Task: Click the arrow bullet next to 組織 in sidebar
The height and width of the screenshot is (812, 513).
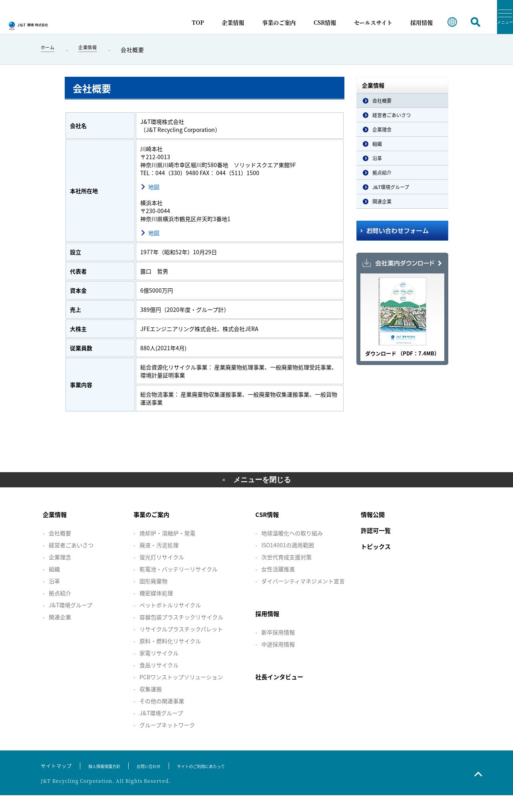Action: pyautogui.click(x=366, y=144)
